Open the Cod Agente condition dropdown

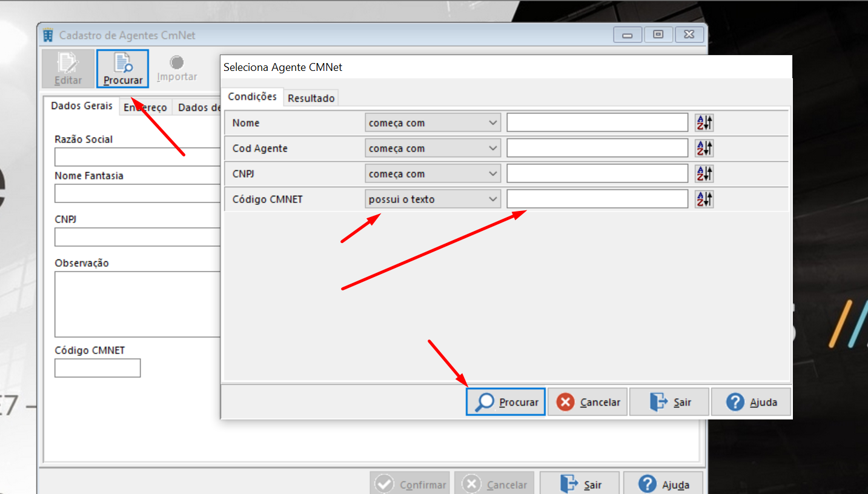[x=432, y=149]
